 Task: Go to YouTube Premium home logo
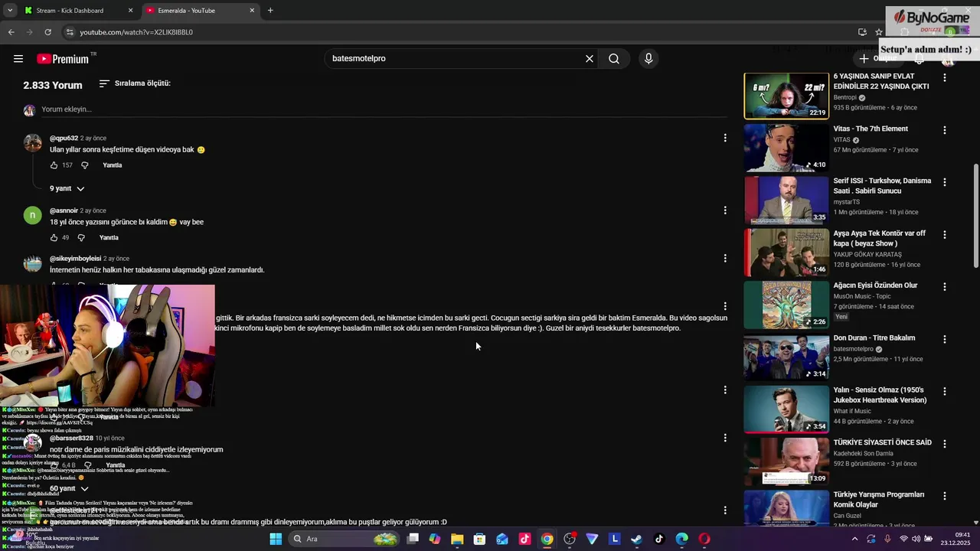pyautogui.click(x=63, y=59)
